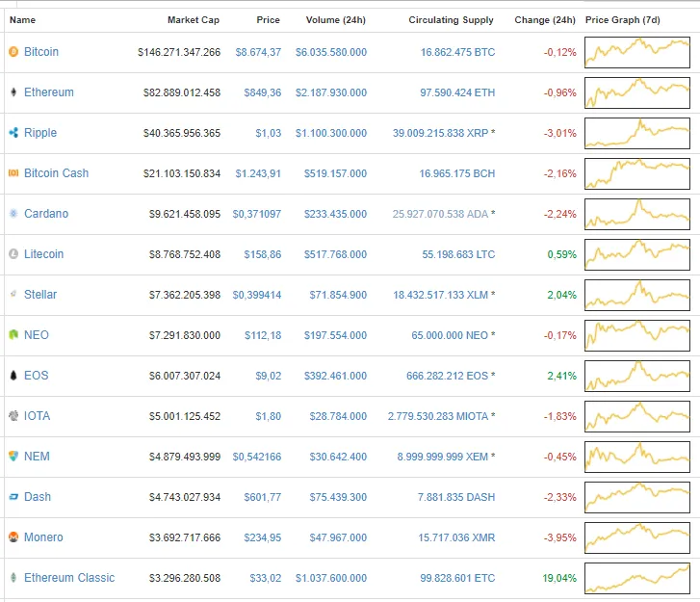Viewport: 700px width, 602px height.
Task: Sort by Change (24h) header
Action: pyautogui.click(x=545, y=20)
